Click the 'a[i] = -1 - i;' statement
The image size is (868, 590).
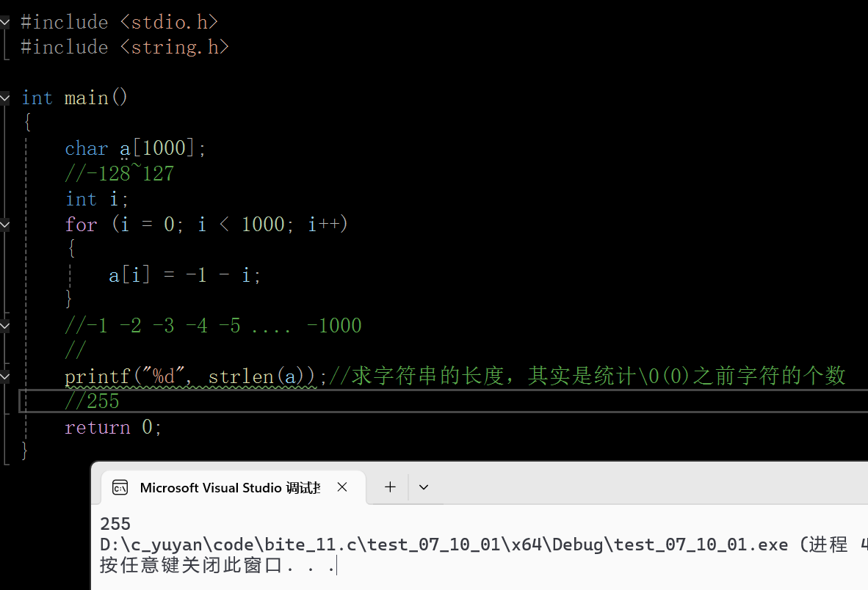pyautogui.click(x=185, y=274)
